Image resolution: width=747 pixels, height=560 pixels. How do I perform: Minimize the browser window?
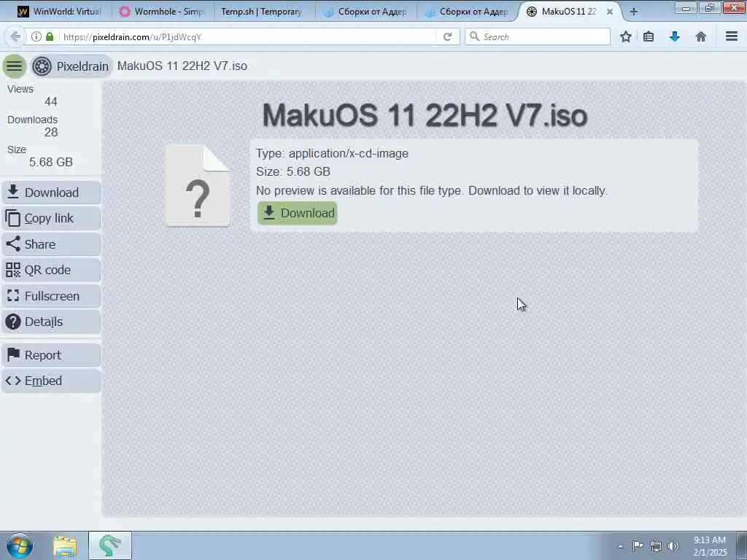coord(686,7)
